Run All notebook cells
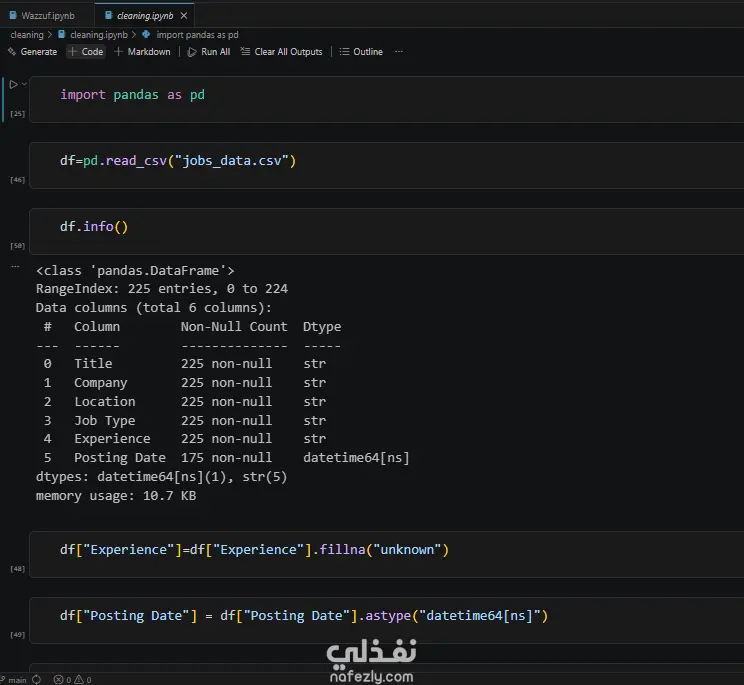This screenshot has height=685, width=744. [x=209, y=52]
